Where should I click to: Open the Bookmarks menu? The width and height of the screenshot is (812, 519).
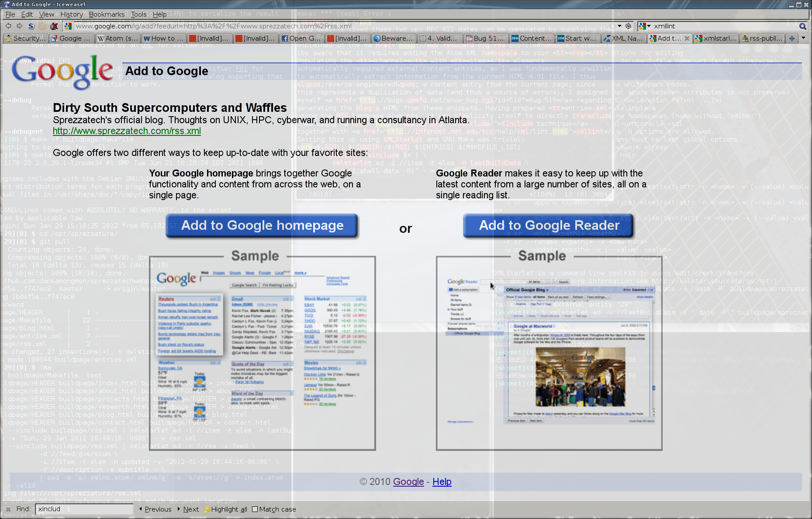pos(107,14)
